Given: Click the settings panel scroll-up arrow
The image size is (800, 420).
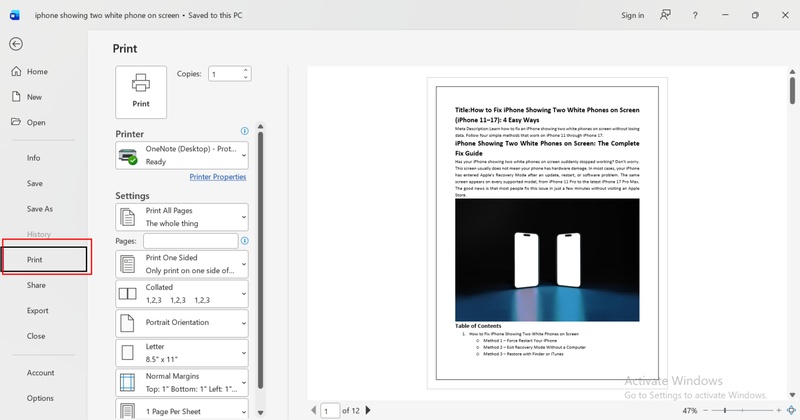Looking at the screenshot, I should 261,126.
